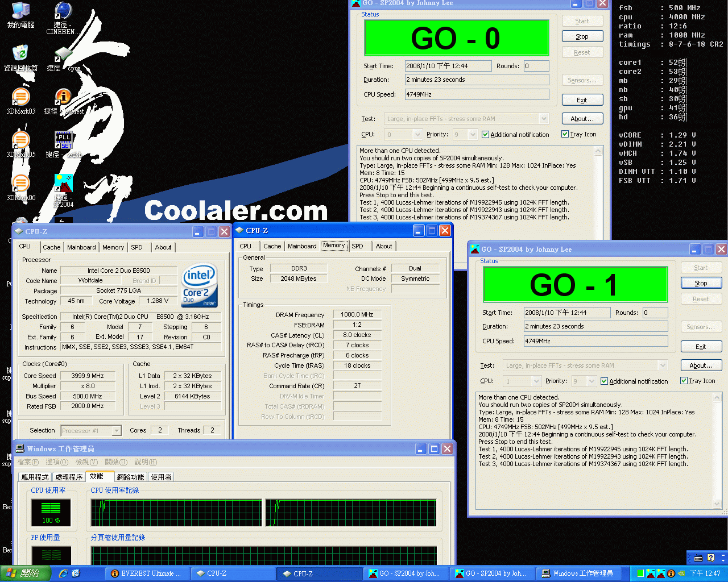Open the 關機(U) menu in Task Manager
The height and width of the screenshot is (582, 728).
(x=116, y=462)
